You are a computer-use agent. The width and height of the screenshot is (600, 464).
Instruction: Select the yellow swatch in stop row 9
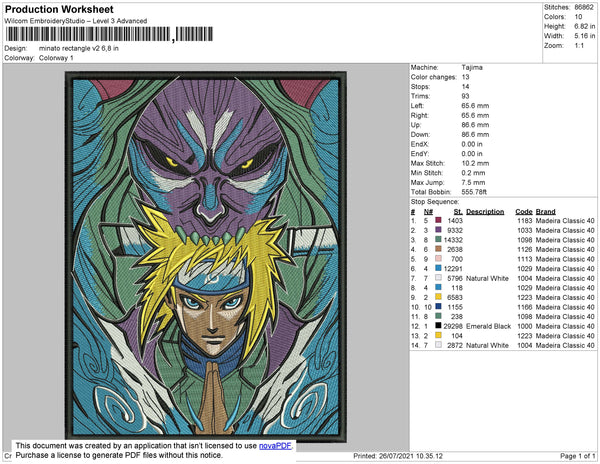click(438, 297)
